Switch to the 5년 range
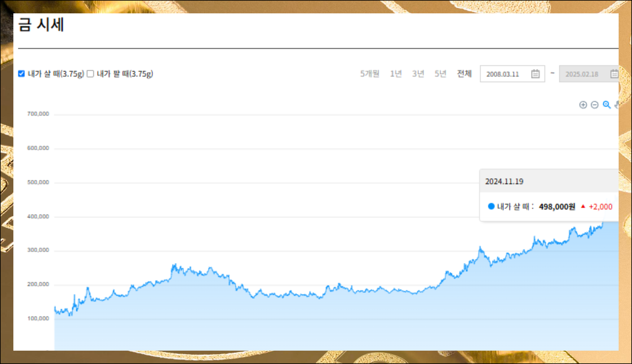This screenshot has width=632, height=364. click(440, 74)
